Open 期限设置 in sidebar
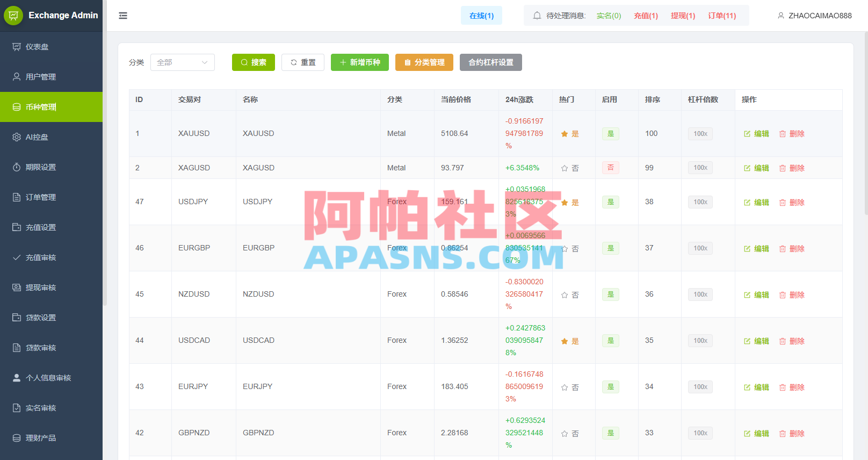Viewport: 868px width, 460px height. click(51, 167)
